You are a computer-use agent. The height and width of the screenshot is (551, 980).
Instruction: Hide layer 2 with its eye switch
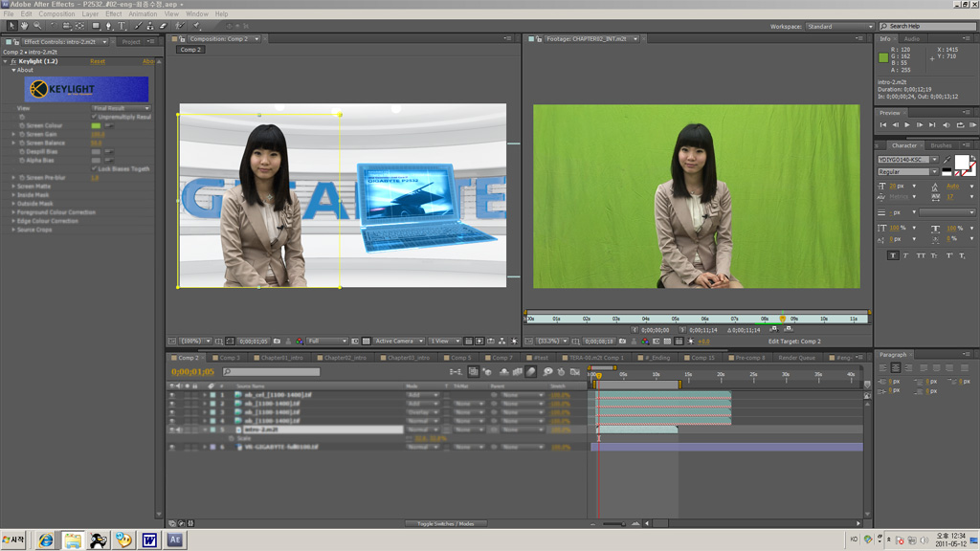(172, 404)
